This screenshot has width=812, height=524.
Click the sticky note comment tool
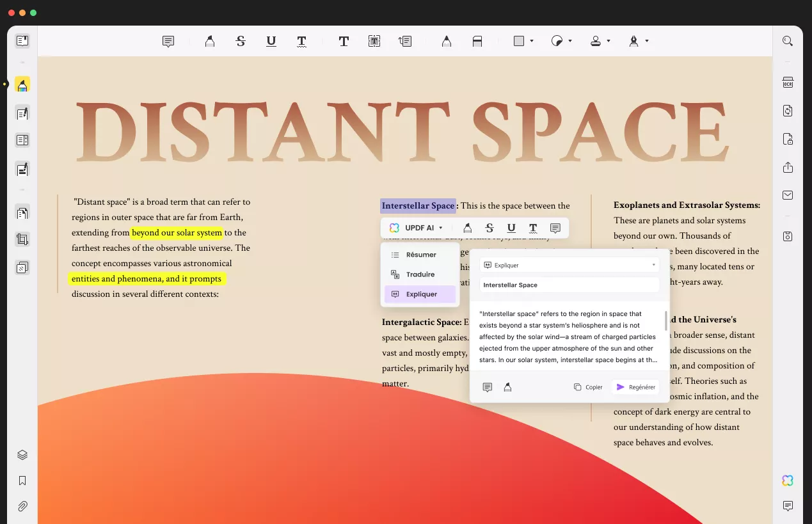168,41
